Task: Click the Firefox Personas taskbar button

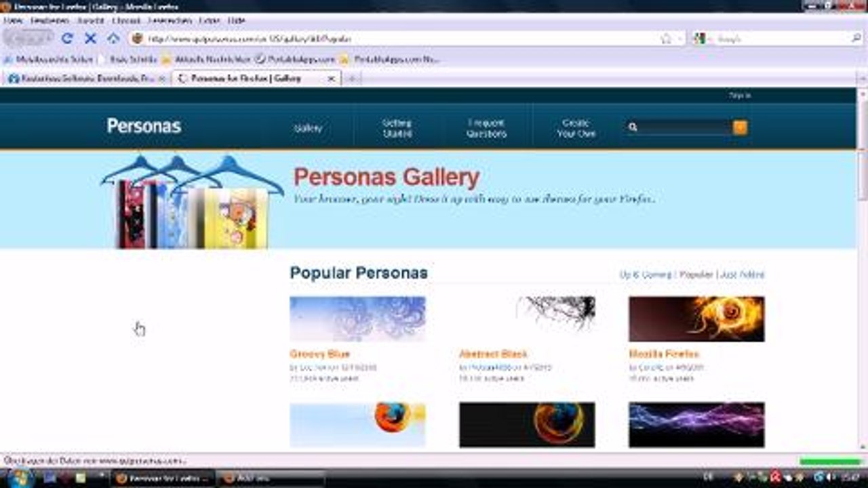Action: tap(163, 478)
